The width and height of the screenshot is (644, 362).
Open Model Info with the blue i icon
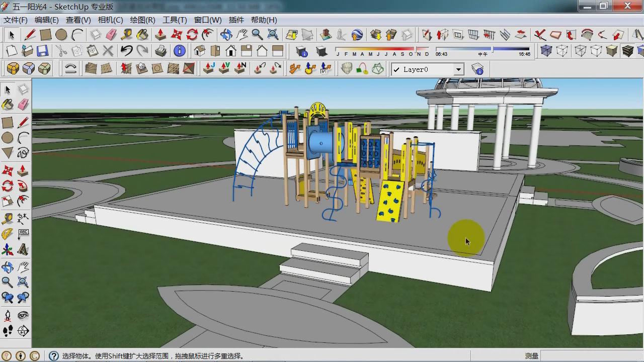[x=179, y=51]
